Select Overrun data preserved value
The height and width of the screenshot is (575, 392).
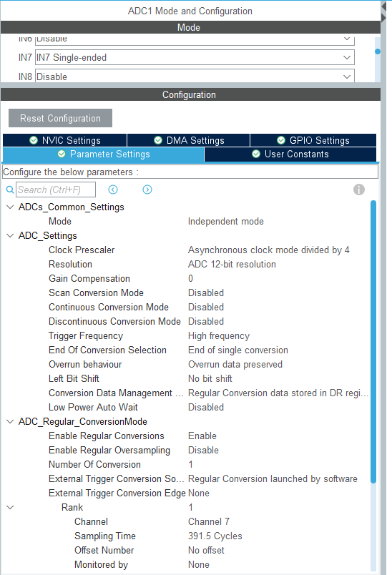pyautogui.click(x=235, y=365)
